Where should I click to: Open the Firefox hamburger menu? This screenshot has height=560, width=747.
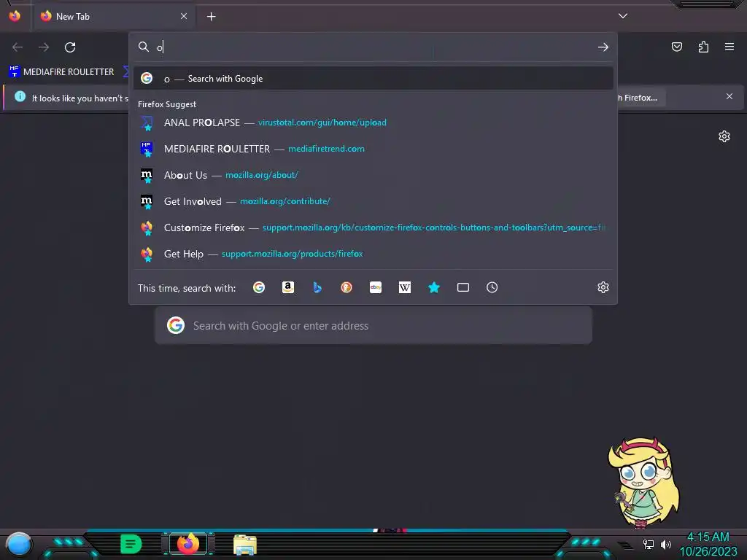coord(729,47)
